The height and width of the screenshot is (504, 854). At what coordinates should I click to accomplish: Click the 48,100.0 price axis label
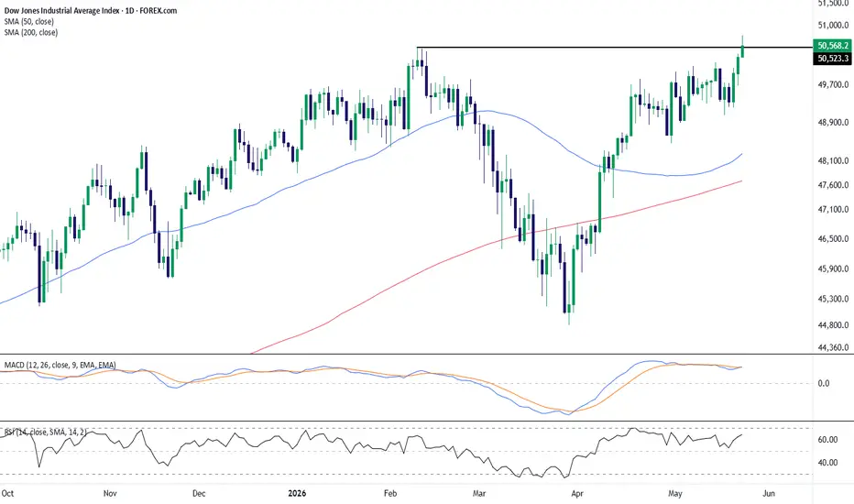point(833,160)
